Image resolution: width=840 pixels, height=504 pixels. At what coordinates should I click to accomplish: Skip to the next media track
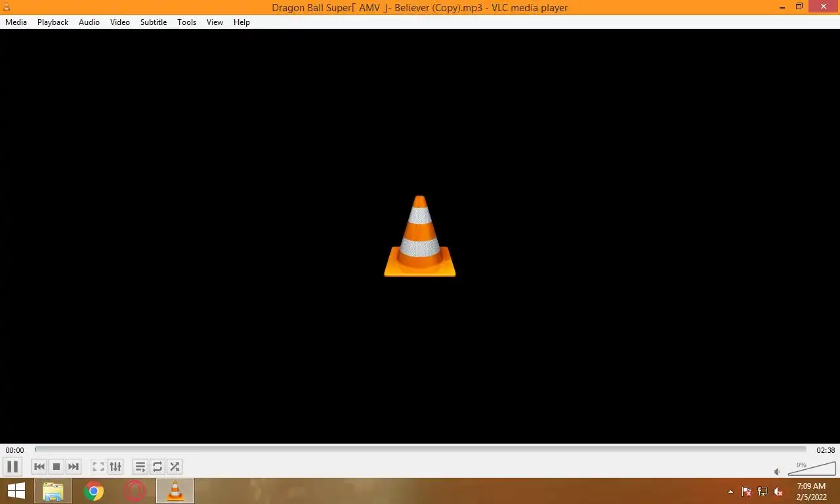[x=73, y=467]
